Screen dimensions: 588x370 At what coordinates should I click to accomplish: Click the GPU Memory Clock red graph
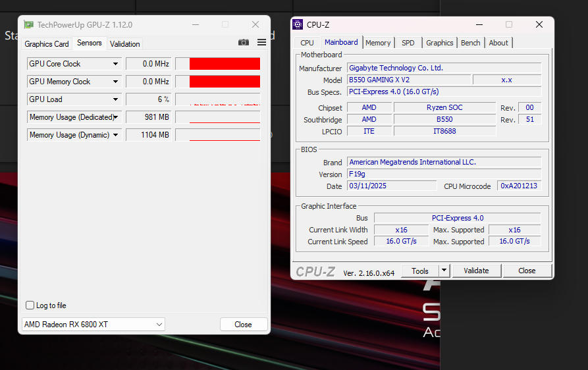tap(218, 82)
